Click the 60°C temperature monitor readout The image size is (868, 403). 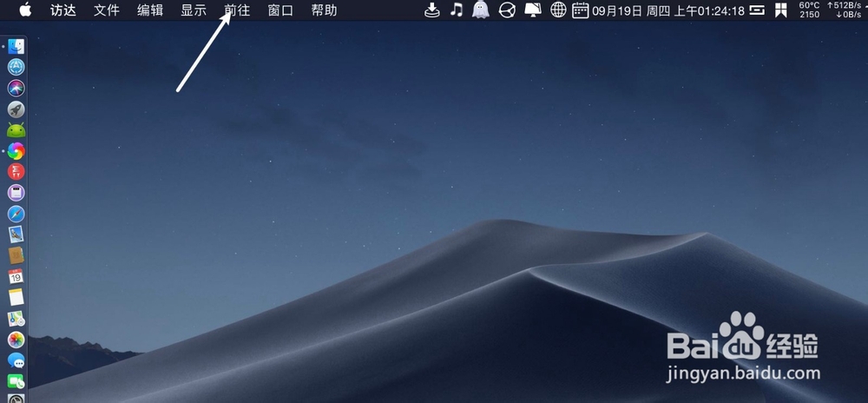tap(809, 10)
